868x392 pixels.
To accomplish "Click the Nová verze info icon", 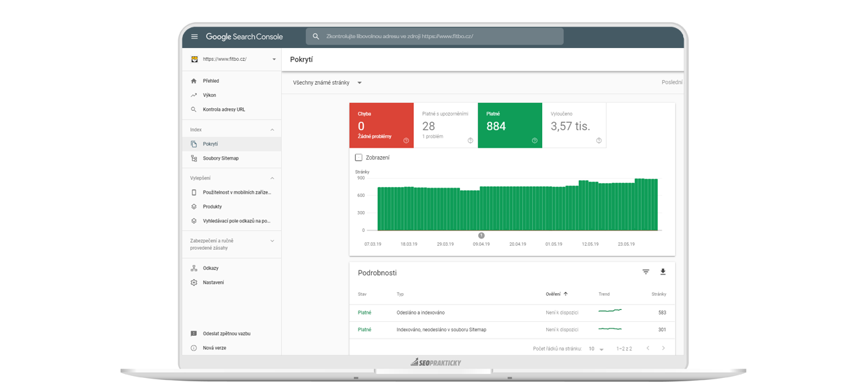I will (x=194, y=348).
